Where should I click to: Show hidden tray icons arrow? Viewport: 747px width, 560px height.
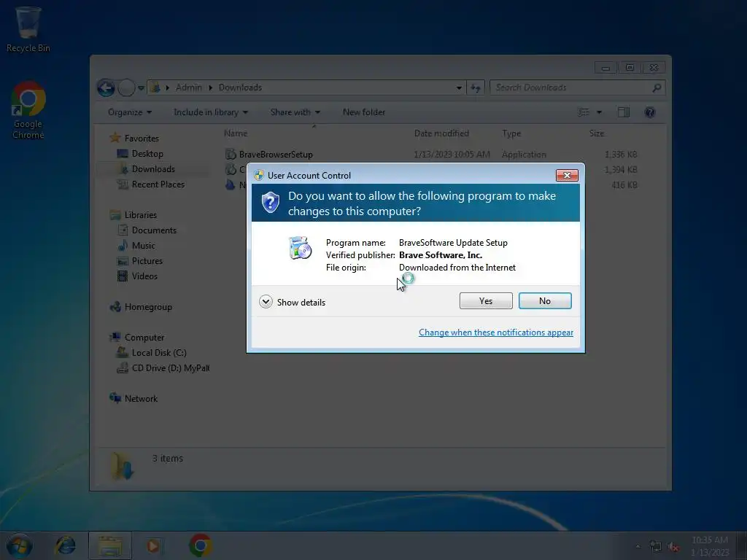coord(638,547)
